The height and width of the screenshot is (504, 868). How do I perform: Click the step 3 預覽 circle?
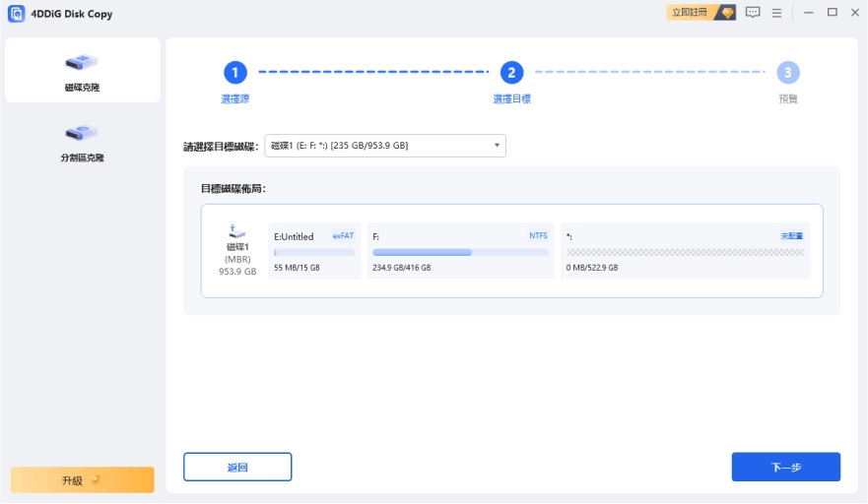[787, 72]
